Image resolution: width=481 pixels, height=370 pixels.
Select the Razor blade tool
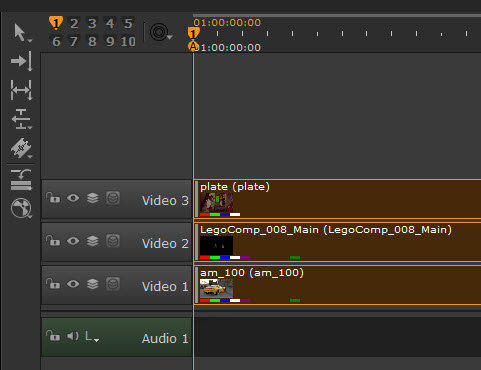(x=21, y=148)
